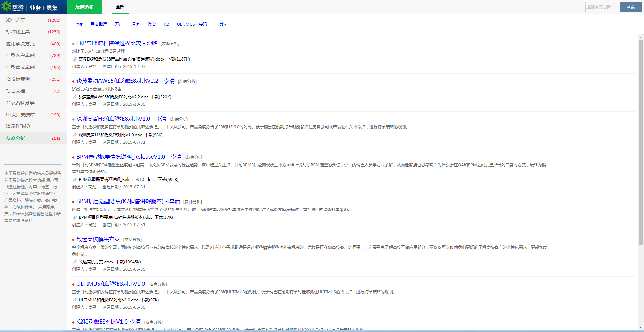
Task: Click 下载(10945K) for 致远高校方案
Action: point(129,262)
